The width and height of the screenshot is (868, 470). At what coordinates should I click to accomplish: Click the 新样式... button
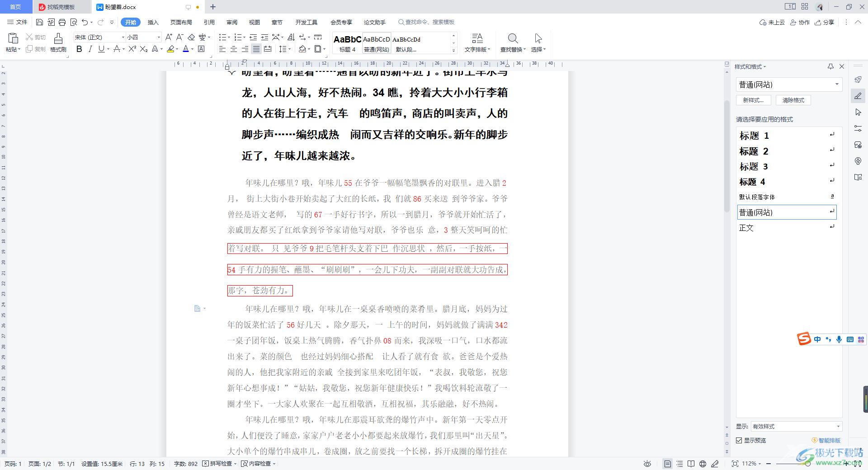coord(753,100)
